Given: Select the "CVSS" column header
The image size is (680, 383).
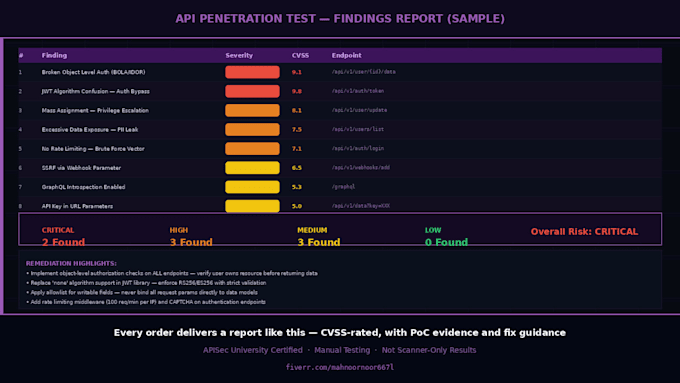Looking at the screenshot, I should (300, 56).
